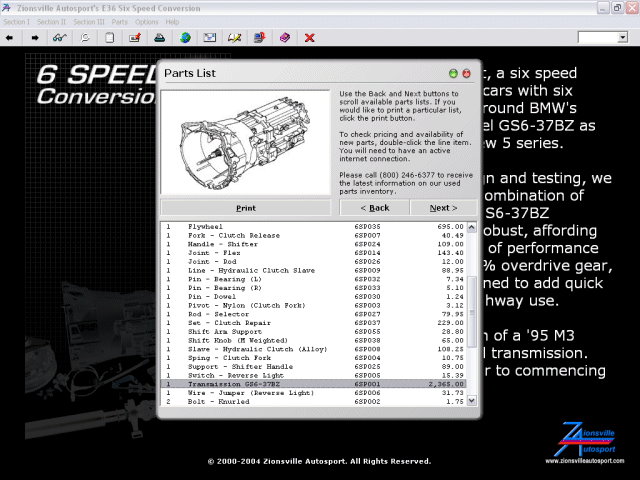Click the clipboard page icon in toolbar
The height and width of the screenshot is (480, 640).
point(109,38)
